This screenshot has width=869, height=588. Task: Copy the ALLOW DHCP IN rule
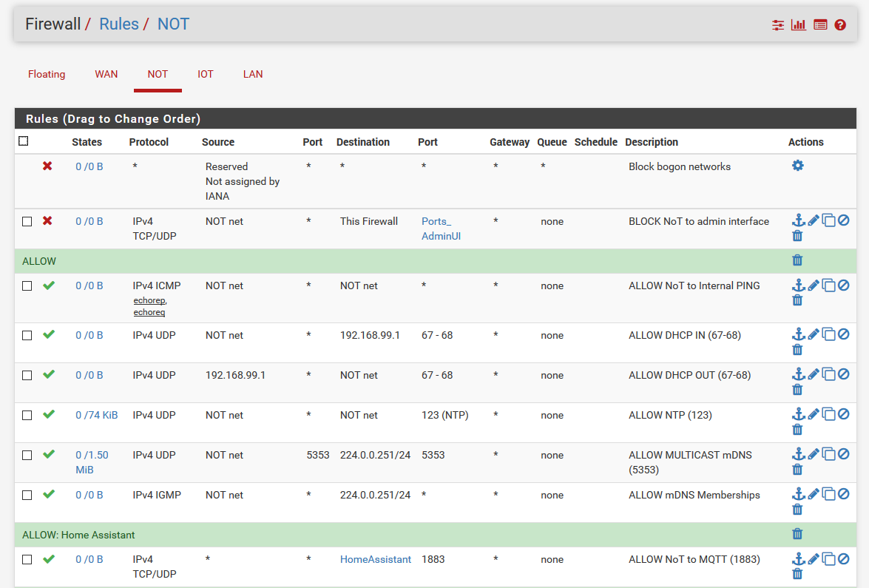click(829, 334)
